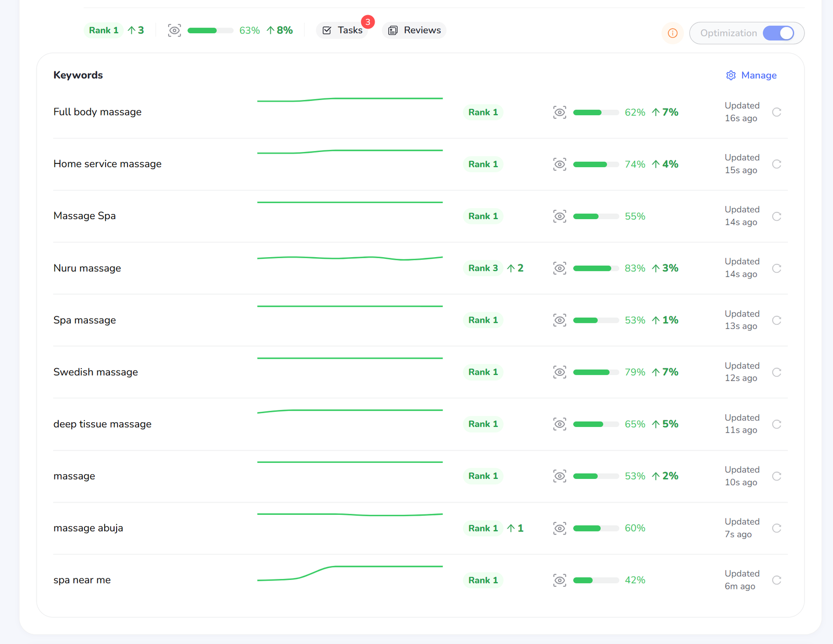Select the 'Home service massage' keyword text
This screenshot has width=833, height=644.
(x=107, y=164)
